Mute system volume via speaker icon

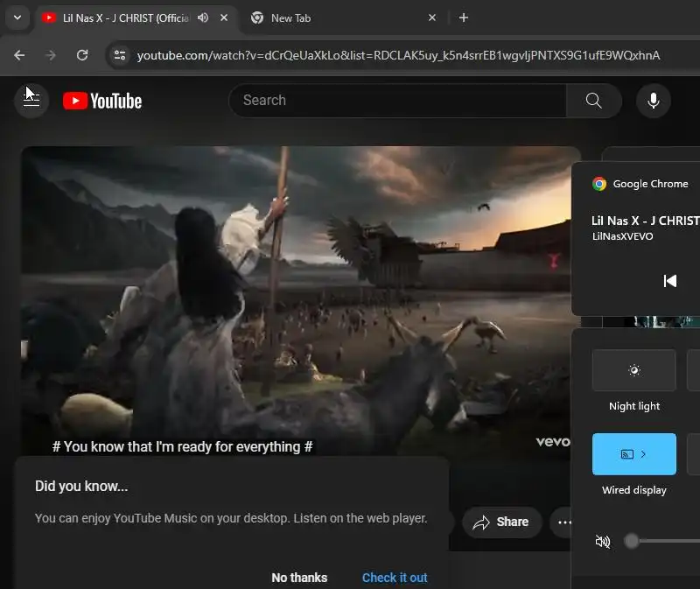pos(603,542)
